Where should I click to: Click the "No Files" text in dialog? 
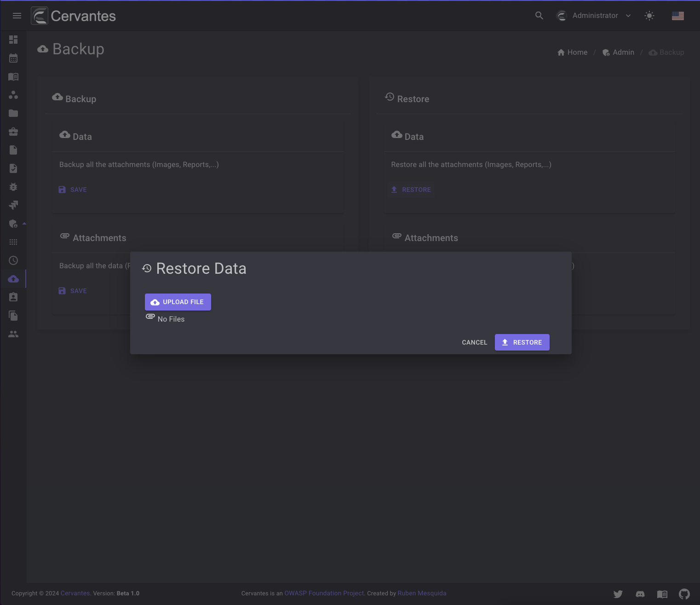pyautogui.click(x=171, y=319)
